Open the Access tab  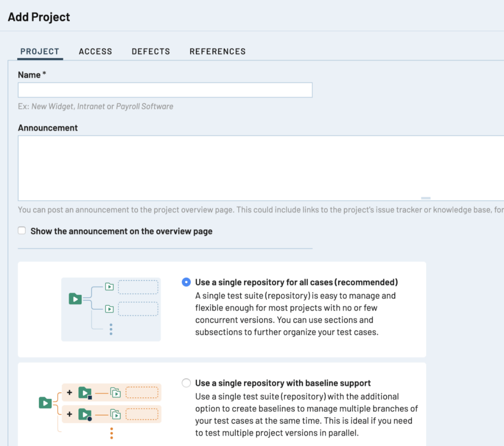tap(95, 52)
